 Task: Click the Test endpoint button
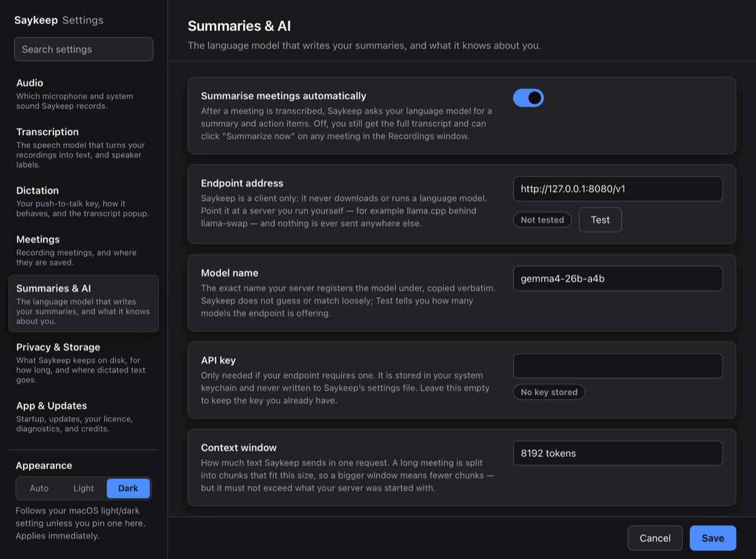coord(600,220)
